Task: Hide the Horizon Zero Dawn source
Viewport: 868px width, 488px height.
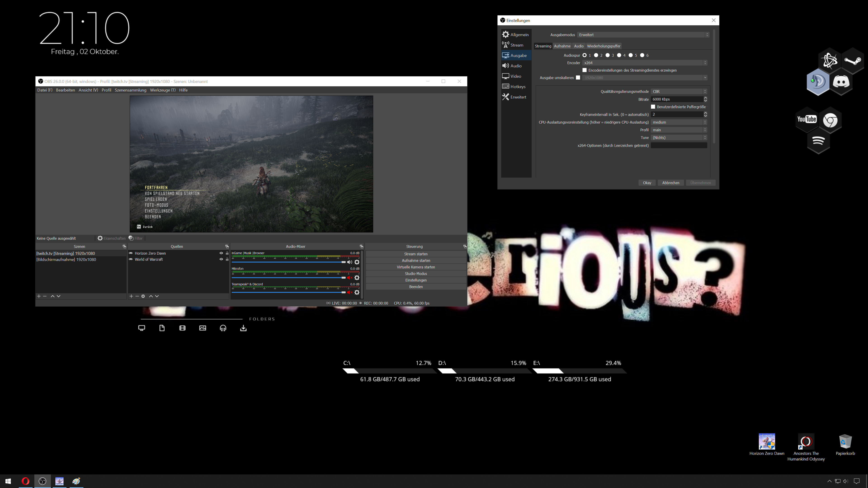Action: click(221, 253)
